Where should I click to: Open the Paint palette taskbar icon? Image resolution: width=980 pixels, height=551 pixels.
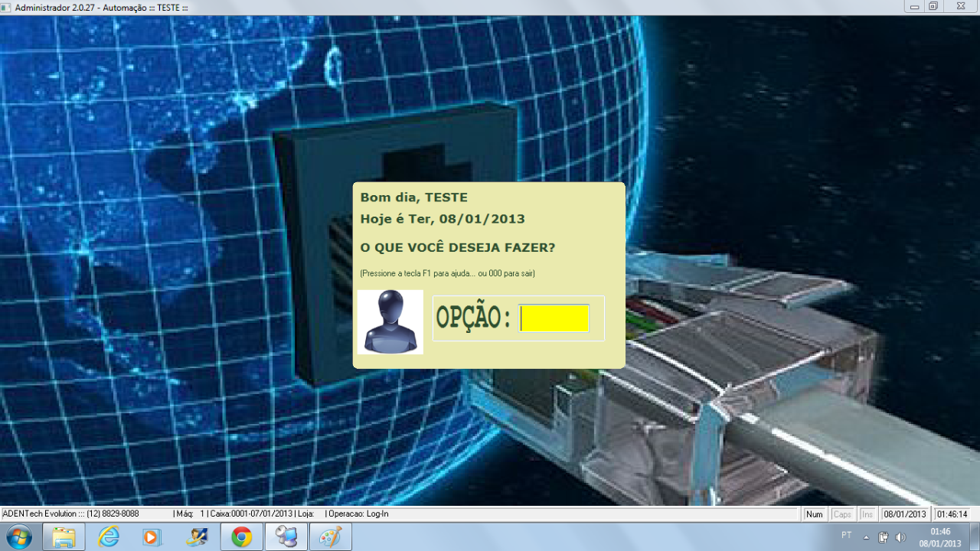pyautogui.click(x=331, y=537)
